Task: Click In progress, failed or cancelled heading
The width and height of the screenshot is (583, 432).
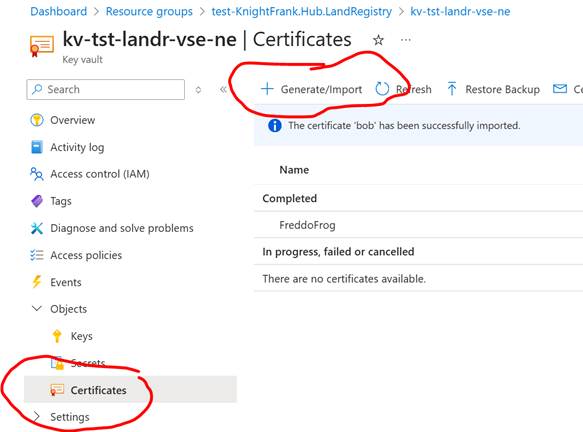Action: coord(338,252)
